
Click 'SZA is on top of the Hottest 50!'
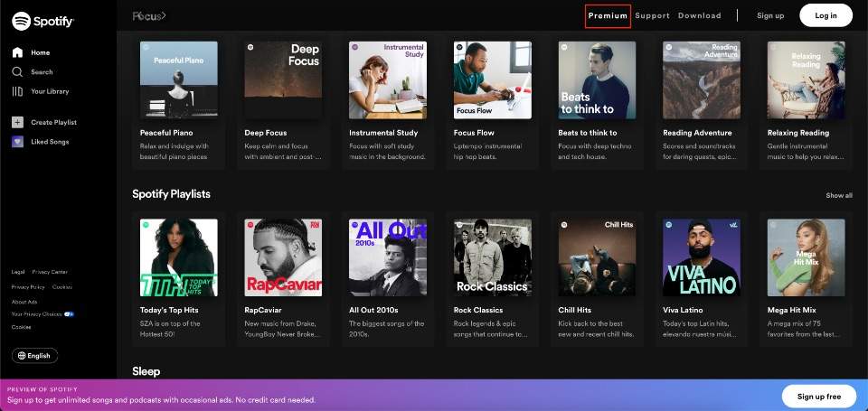[x=171, y=329]
